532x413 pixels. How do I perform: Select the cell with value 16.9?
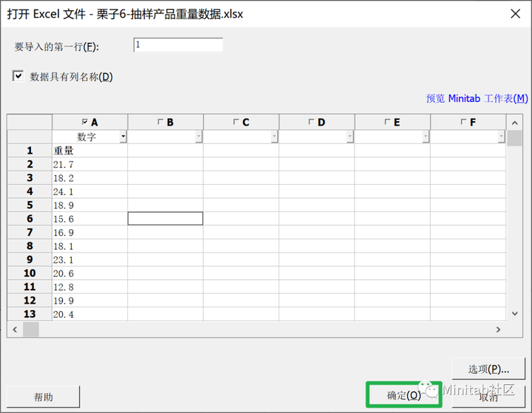(90, 233)
